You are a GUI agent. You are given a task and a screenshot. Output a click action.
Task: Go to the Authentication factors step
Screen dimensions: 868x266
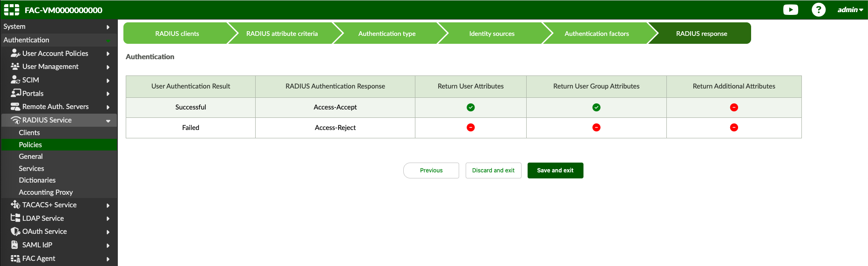pos(596,34)
